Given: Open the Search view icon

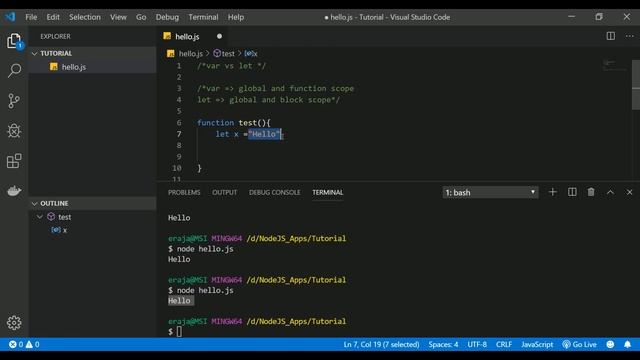Looking at the screenshot, I should pos(14,70).
